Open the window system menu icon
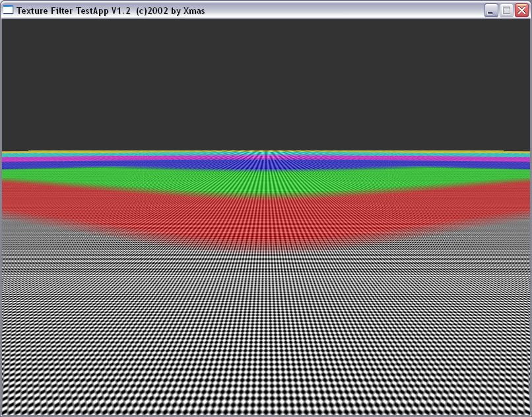This screenshot has width=532, height=417. [8, 11]
